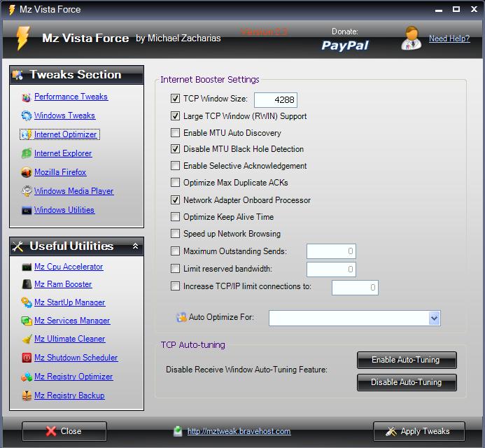Toggle Disable MTU Black Hole Detection
485x448 pixels.
coord(176,149)
